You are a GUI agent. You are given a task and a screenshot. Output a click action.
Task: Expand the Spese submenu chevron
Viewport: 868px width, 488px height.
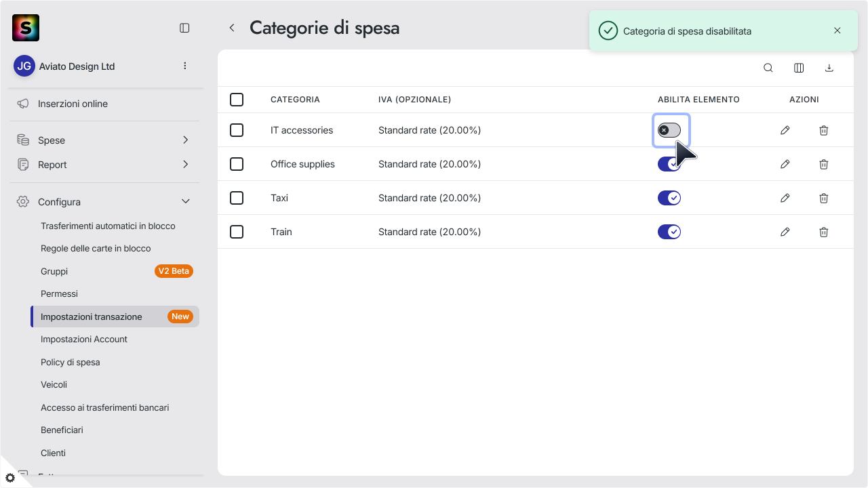tap(185, 140)
